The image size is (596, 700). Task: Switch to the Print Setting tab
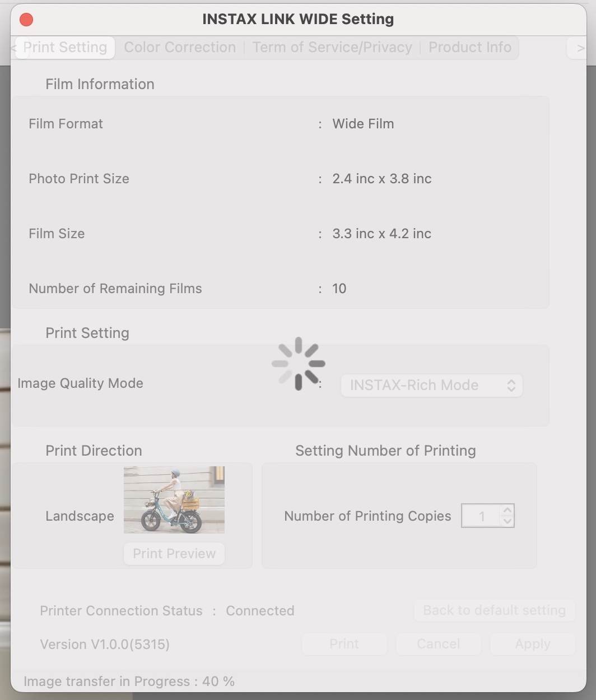66,48
